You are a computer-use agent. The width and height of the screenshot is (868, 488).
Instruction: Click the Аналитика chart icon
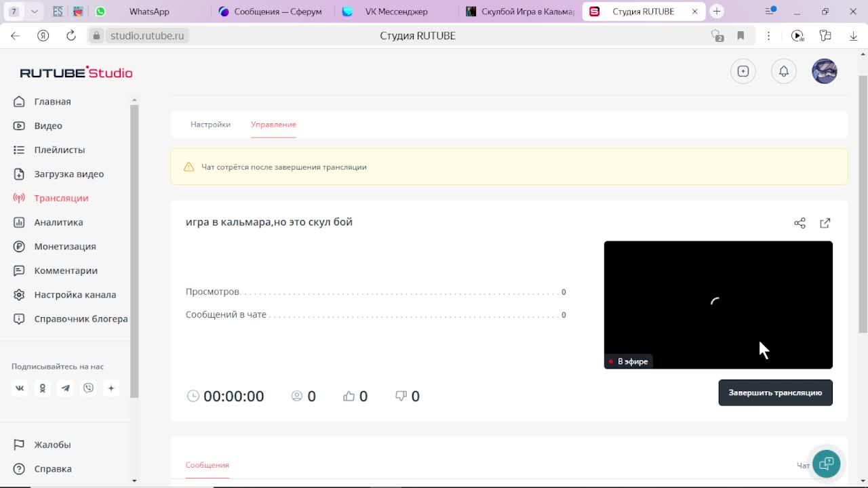click(19, 222)
